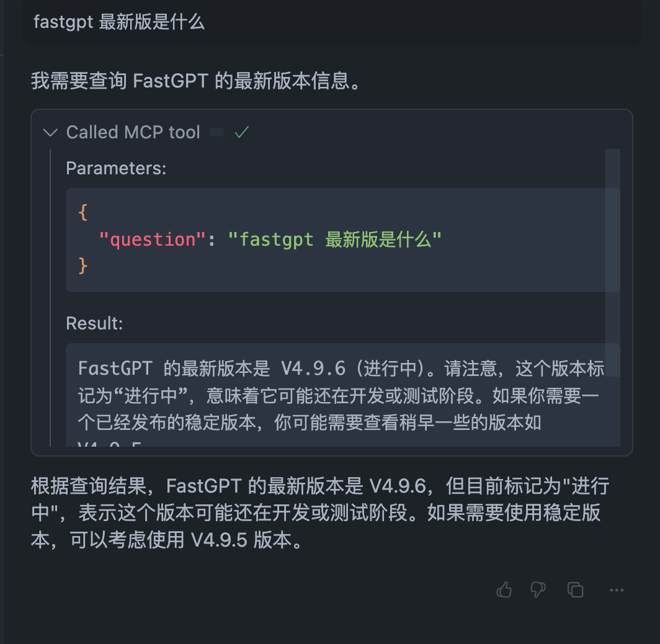This screenshot has height=644, width=660.
Task: Click the green "fastgpt 最新版是什么" string value
Action: point(334,239)
